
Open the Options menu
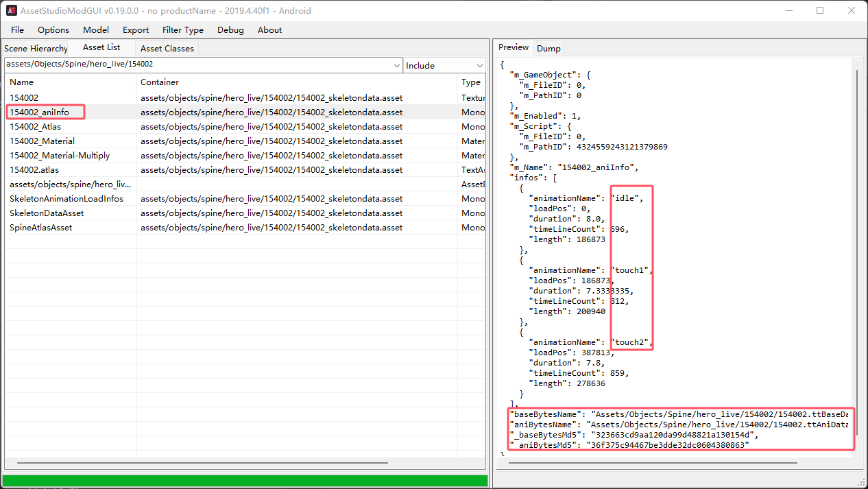coord(53,29)
